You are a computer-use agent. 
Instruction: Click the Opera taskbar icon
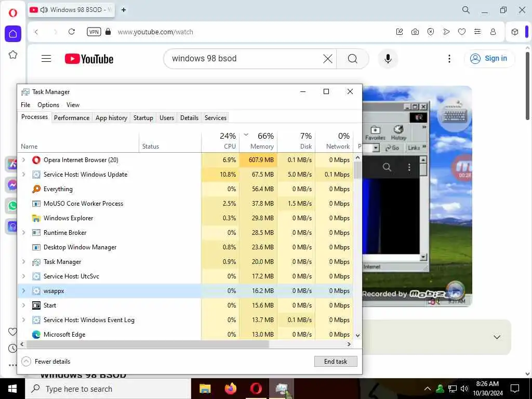256,389
